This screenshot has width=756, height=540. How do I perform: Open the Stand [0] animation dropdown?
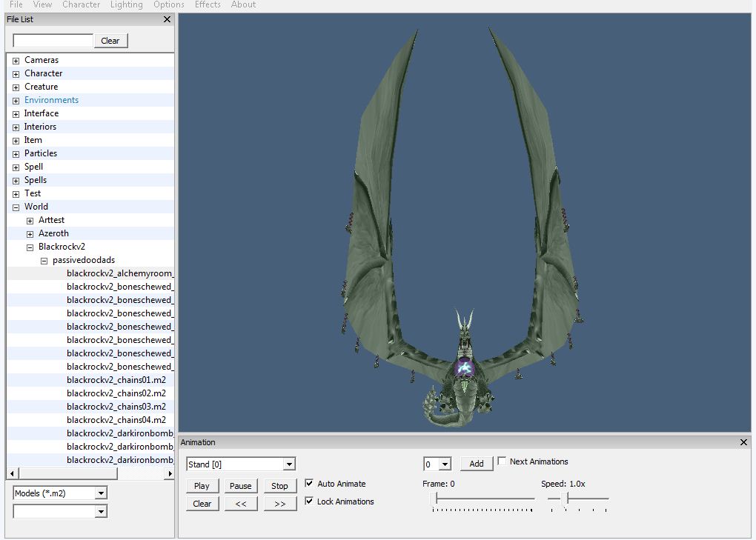click(289, 464)
